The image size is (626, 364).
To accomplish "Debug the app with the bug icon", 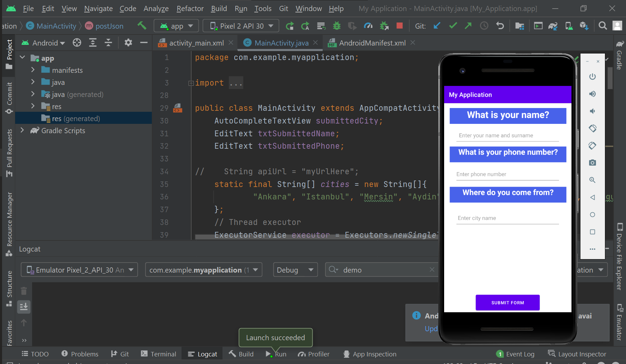I will point(337,26).
